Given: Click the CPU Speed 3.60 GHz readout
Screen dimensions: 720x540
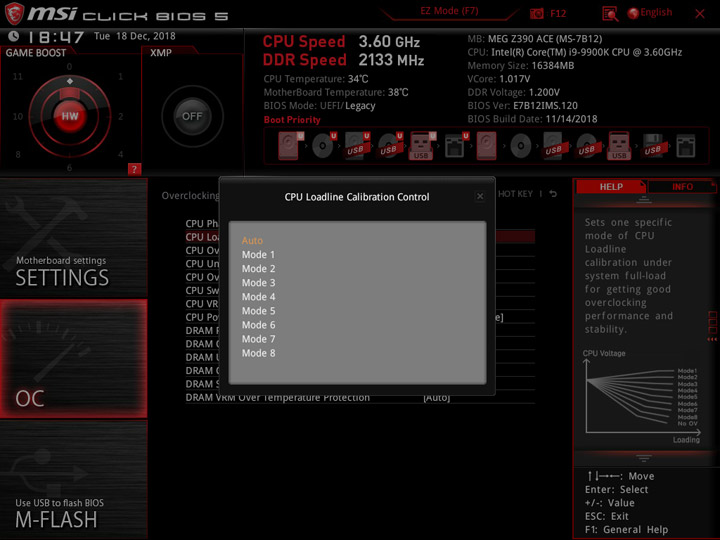Looking at the screenshot, I should tap(341, 42).
